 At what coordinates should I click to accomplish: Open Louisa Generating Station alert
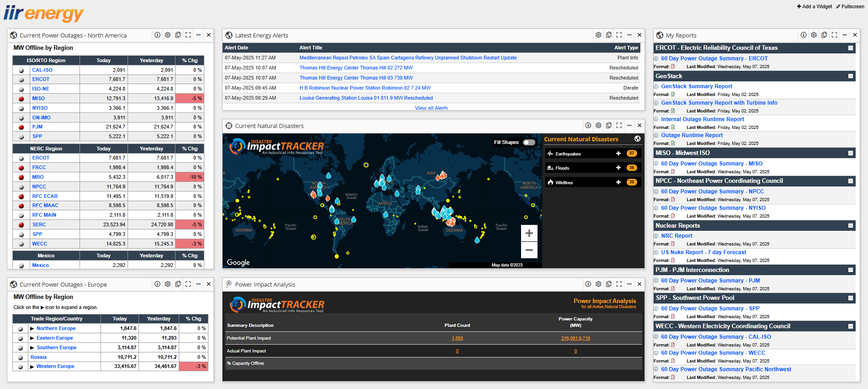(x=366, y=98)
